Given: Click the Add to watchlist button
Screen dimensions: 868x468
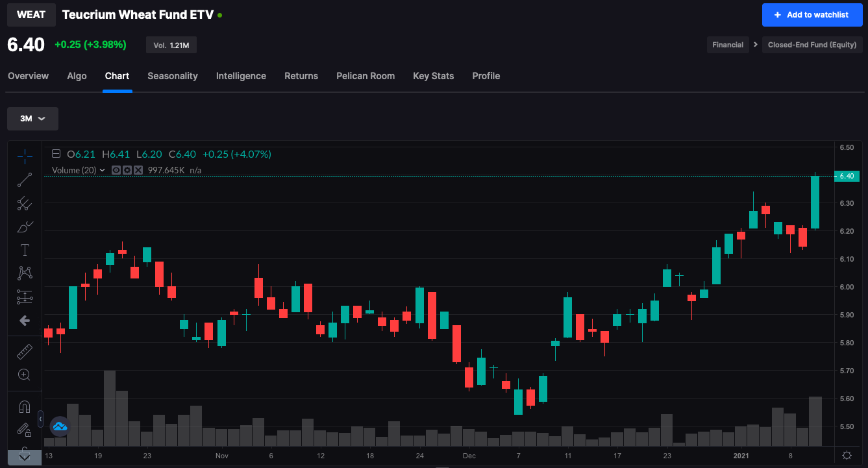Looking at the screenshot, I should pyautogui.click(x=812, y=15).
